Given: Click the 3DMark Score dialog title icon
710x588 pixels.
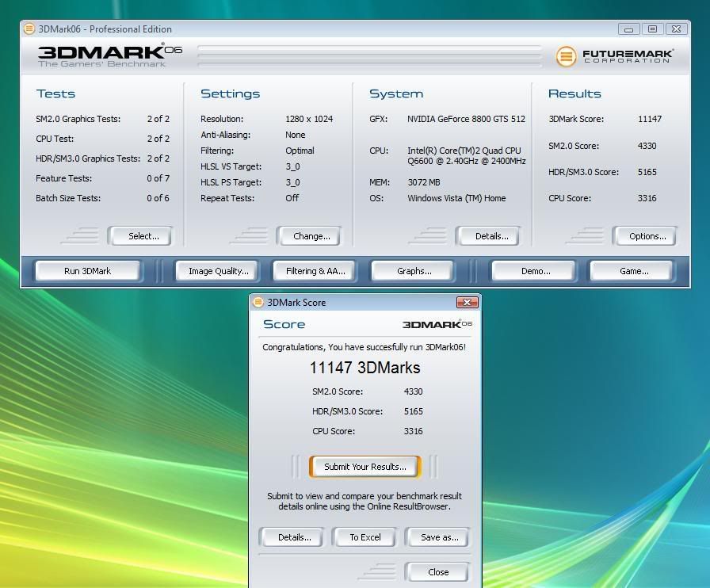Looking at the screenshot, I should (258, 302).
